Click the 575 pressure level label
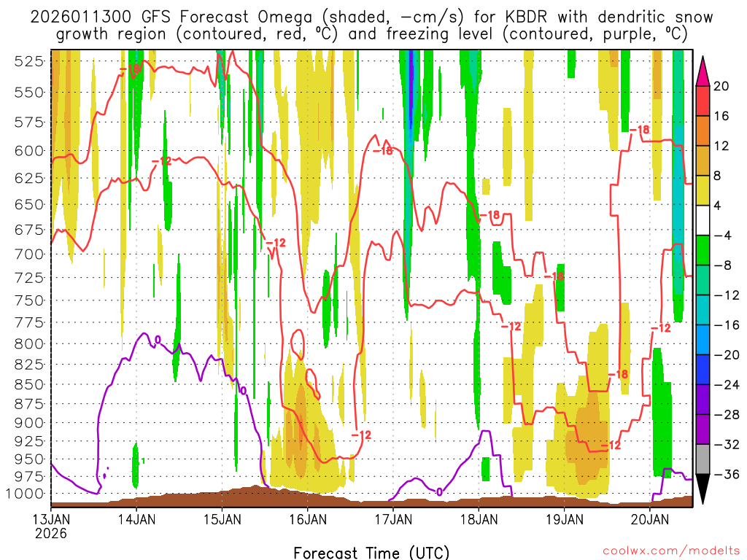Screen dimensions: 747x560 pos(28,122)
